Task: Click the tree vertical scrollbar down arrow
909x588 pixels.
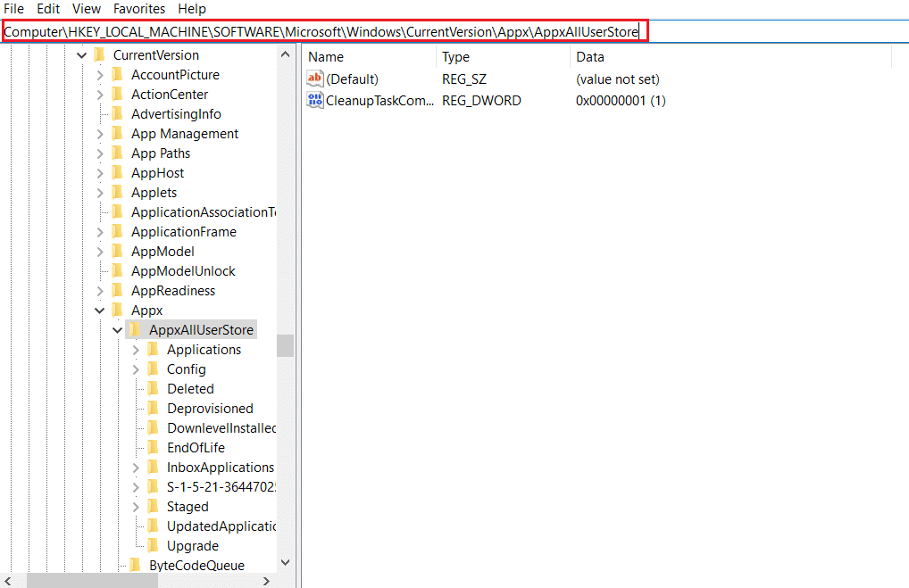Action: (285, 562)
